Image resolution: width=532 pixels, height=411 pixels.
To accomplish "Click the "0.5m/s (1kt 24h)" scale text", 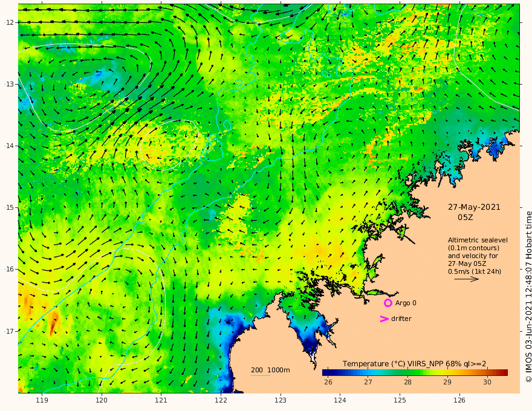I will 475,271.
